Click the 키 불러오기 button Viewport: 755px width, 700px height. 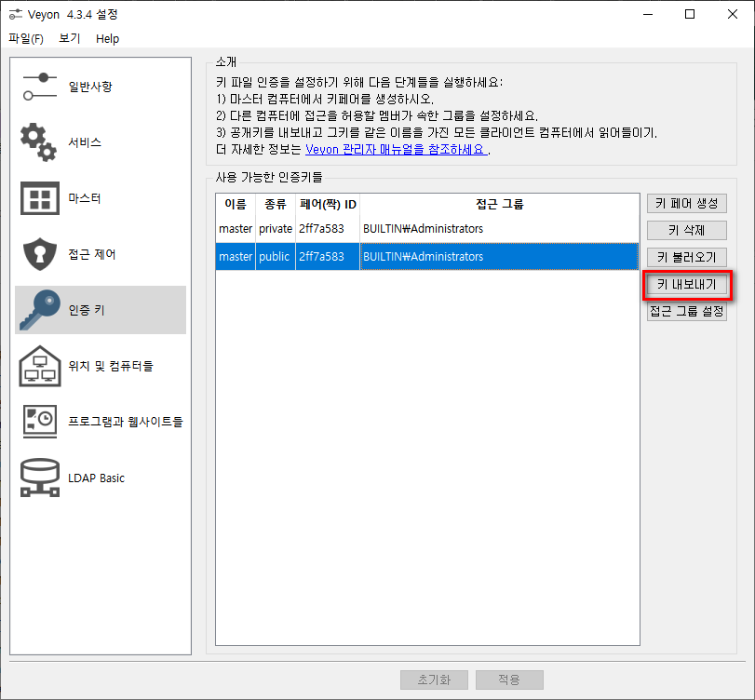click(687, 257)
